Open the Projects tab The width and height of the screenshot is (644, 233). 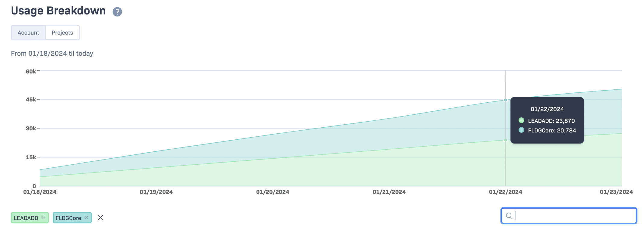click(x=62, y=33)
